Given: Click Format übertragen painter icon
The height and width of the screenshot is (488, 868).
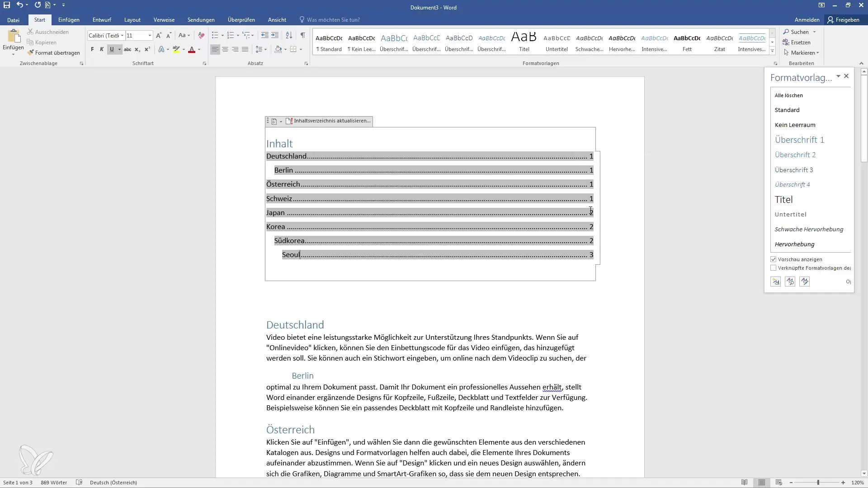Looking at the screenshot, I should tap(53, 53).
